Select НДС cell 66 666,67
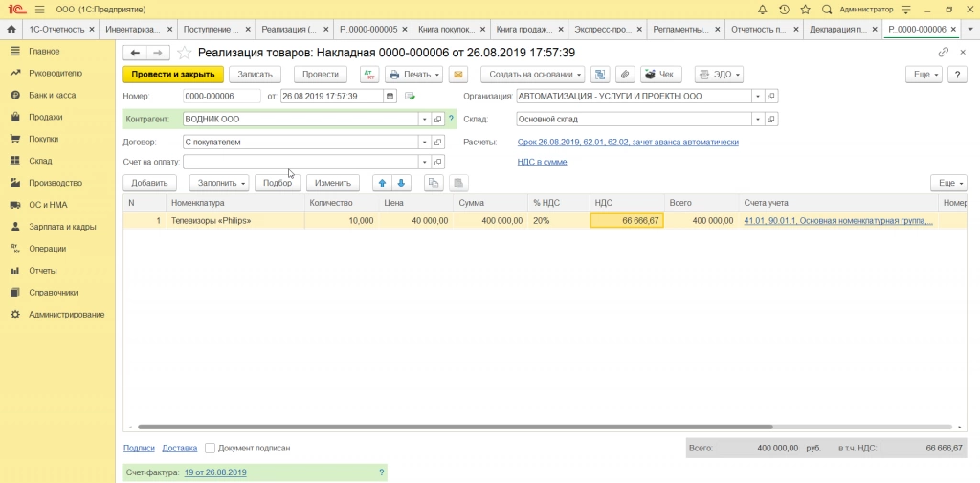This screenshot has width=980, height=483. pyautogui.click(x=627, y=221)
